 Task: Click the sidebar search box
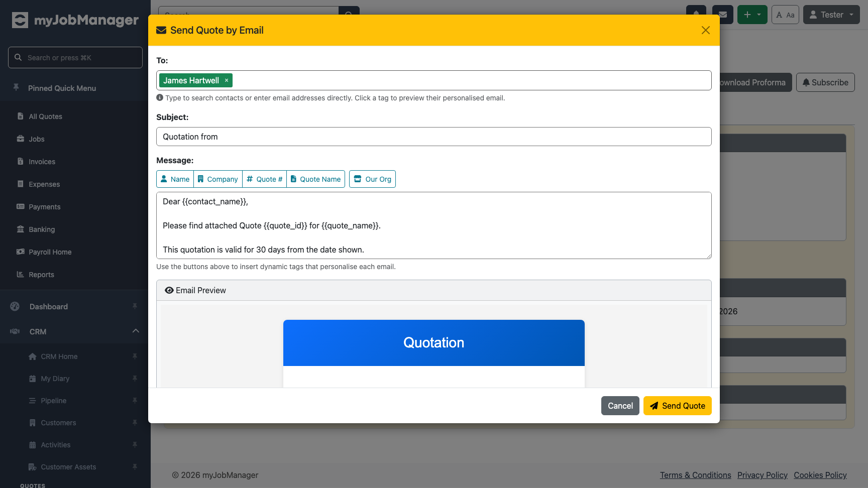[75, 58]
